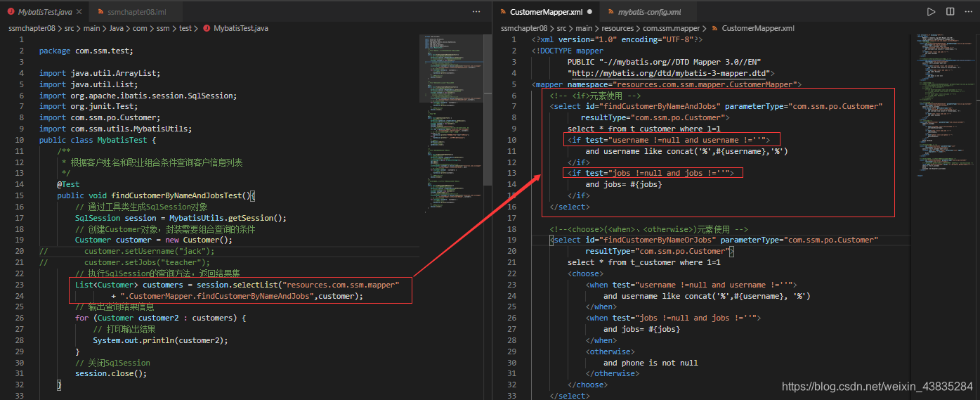
Task: Click the '<select id="findCustomerByNameOrJobs"' line
Action: pyautogui.click(x=714, y=240)
